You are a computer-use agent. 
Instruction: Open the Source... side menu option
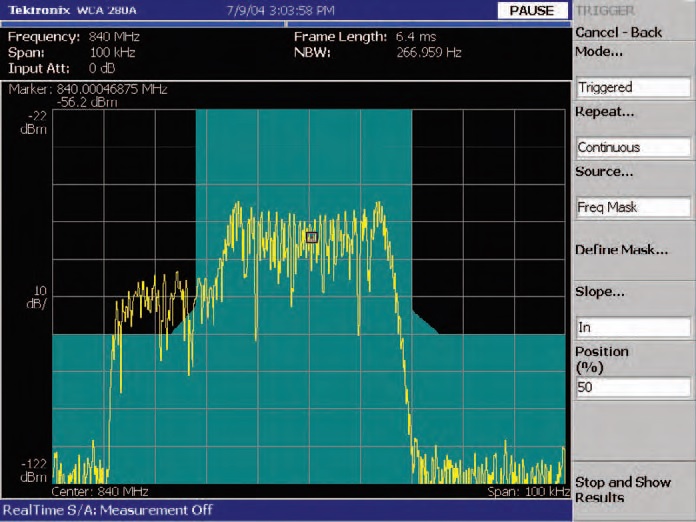(605, 172)
